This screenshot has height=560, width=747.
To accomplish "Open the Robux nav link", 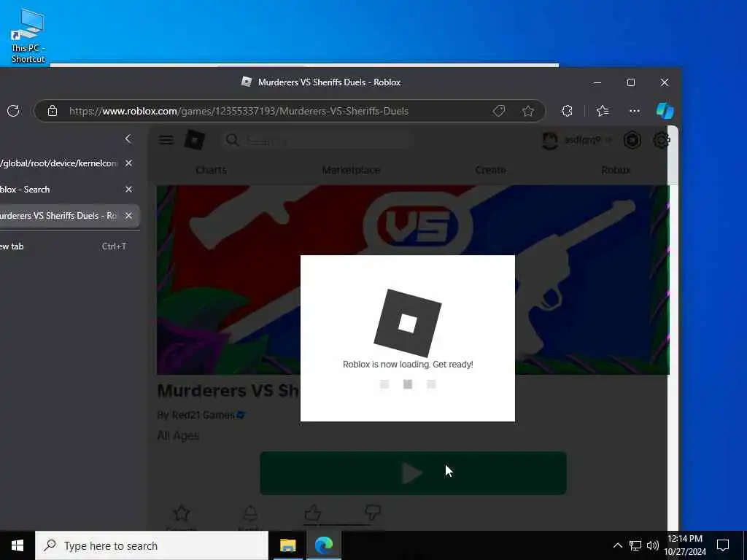I will point(616,170).
